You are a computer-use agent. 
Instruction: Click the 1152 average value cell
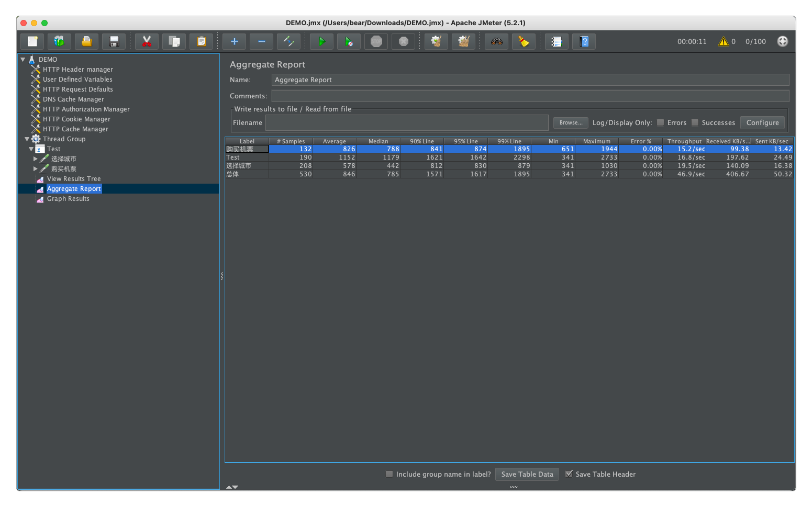(x=335, y=157)
